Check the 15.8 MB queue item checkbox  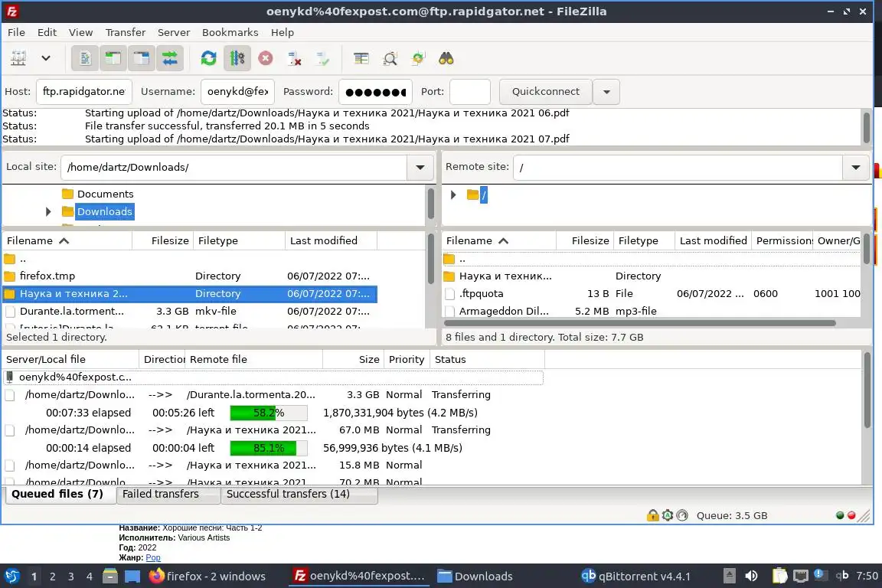[9, 465]
